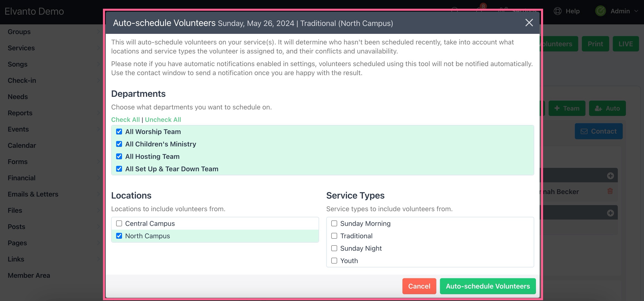The image size is (644, 301).
Task: Click the green Auto button with the person icon
Action: tap(607, 108)
